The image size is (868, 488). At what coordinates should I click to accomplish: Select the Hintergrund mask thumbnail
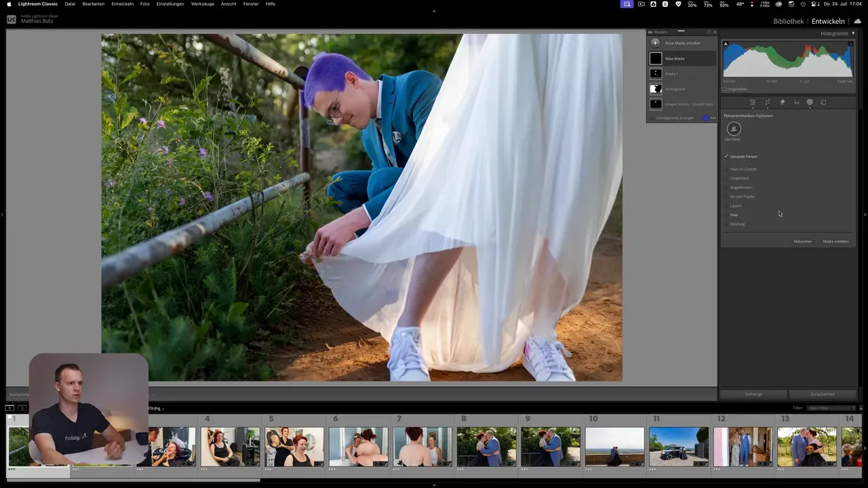coord(656,89)
